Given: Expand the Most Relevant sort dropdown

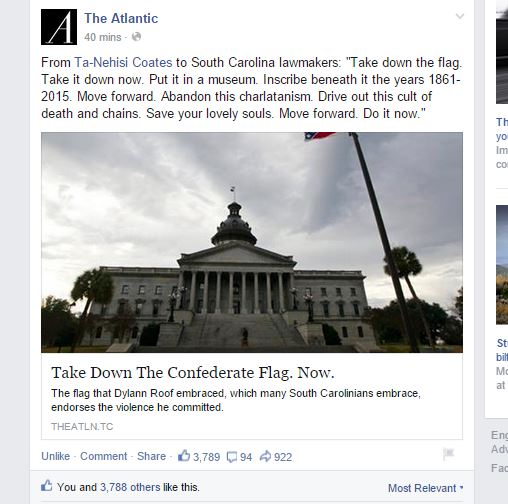Looking at the screenshot, I should pyautogui.click(x=426, y=488).
